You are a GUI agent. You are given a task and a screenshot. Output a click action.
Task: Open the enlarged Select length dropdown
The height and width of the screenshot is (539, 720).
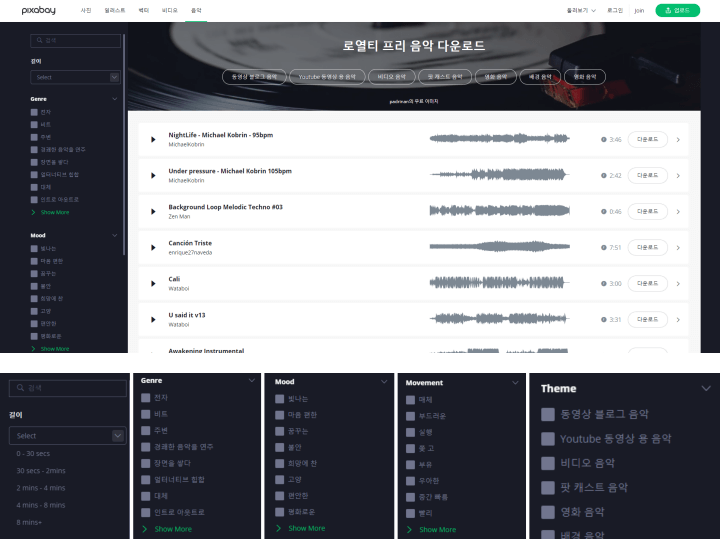(x=68, y=436)
